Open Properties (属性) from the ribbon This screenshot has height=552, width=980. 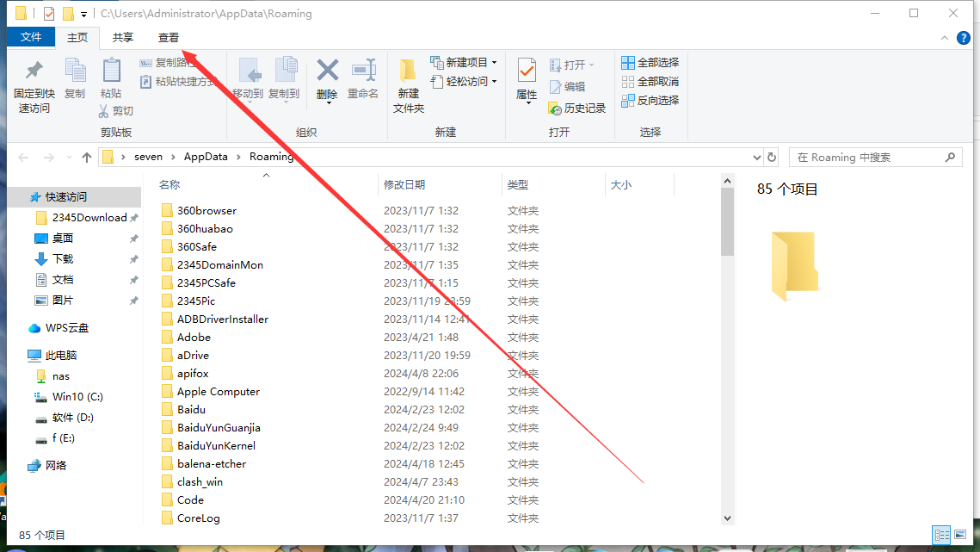[x=527, y=80]
